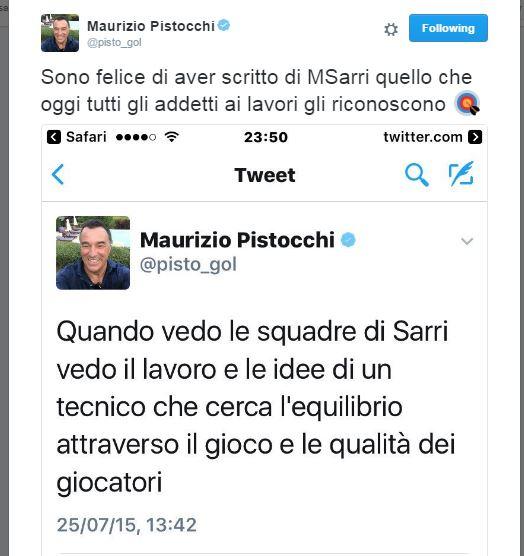Tap the twitter.com label

pos(423,137)
